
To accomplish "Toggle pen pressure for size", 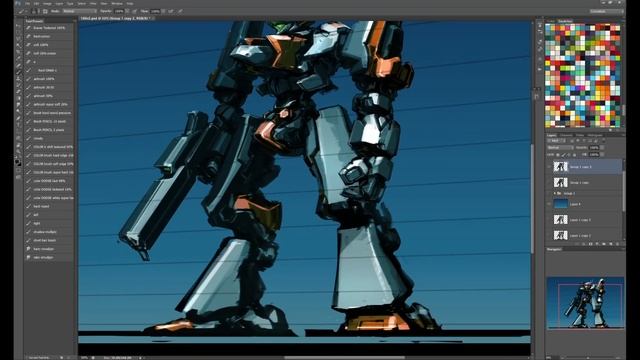I will tap(180, 11).
